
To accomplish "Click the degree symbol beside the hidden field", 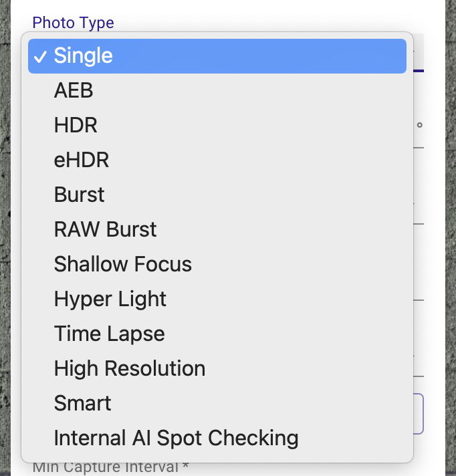I will pos(420,125).
